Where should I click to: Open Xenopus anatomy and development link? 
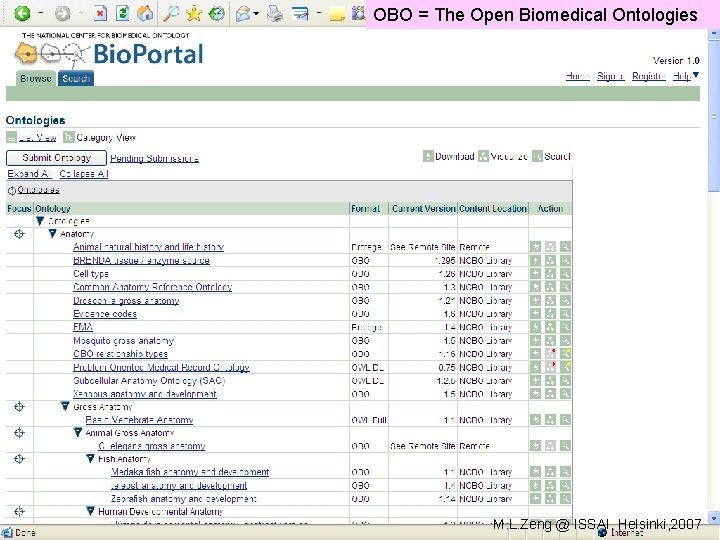pos(145,394)
